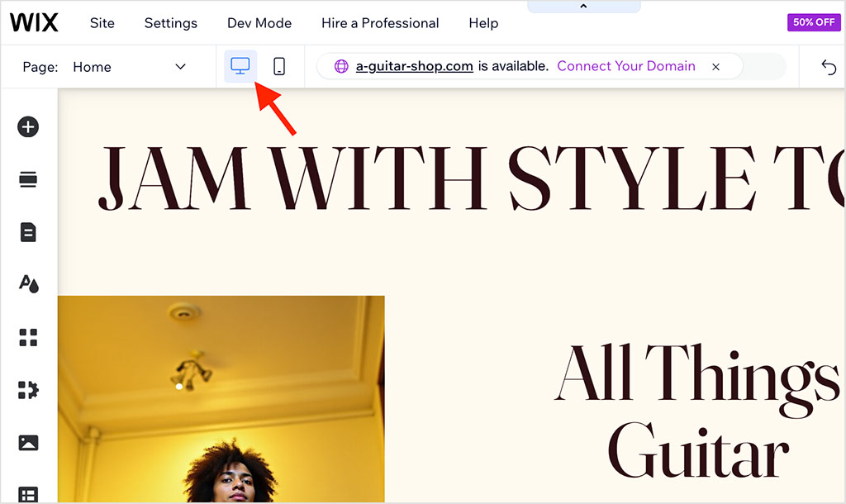Open the CMS content manager
Image resolution: width=846 pixels, height=504 pixels.
pyautogui.click(x=28, y=495)
